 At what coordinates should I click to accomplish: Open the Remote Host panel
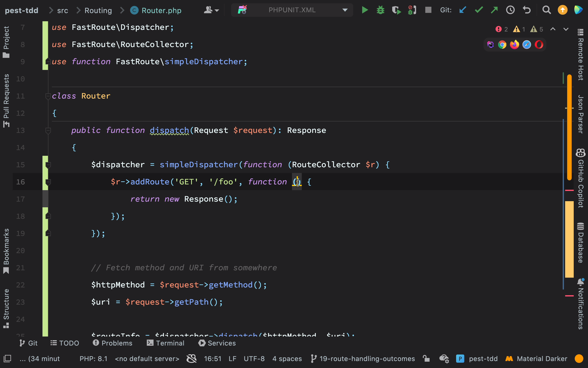coord(580,55)
